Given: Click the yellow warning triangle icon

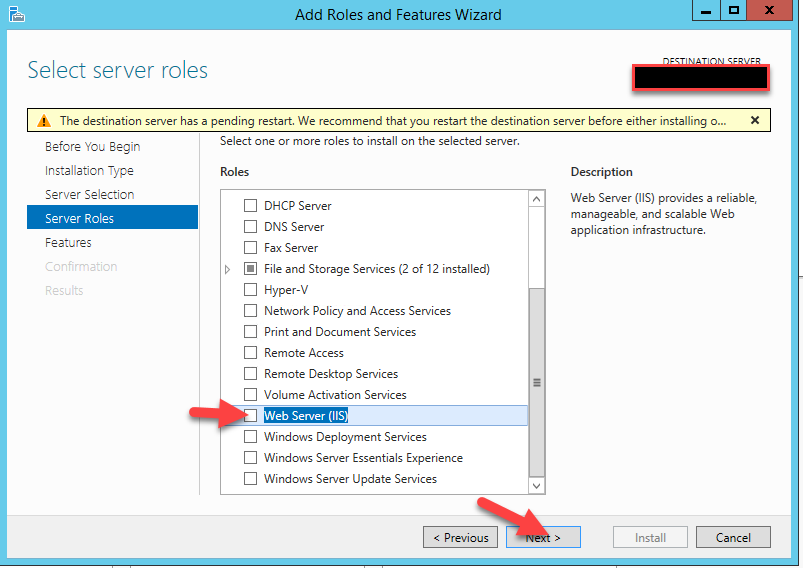Looking at the screenshot, I should click(43, 121).
